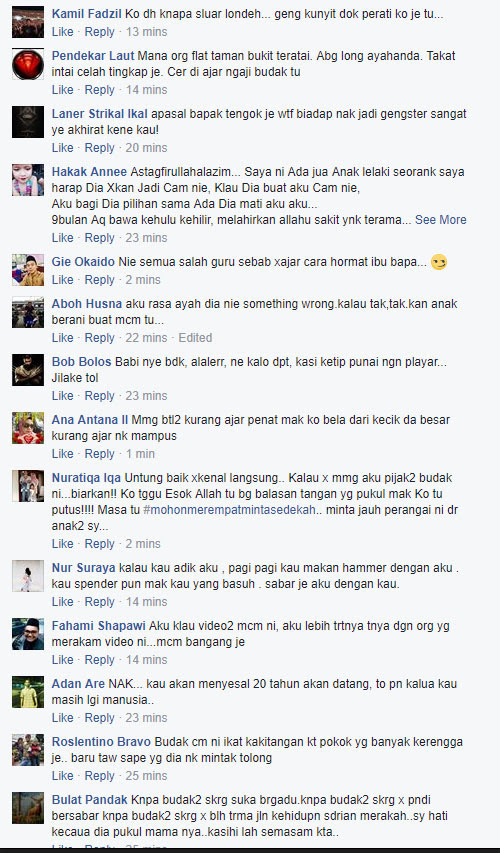Screen dimensions: 500x853
Task: Click Bulat Pandak's avatar image
Action: tap(28, 808)
